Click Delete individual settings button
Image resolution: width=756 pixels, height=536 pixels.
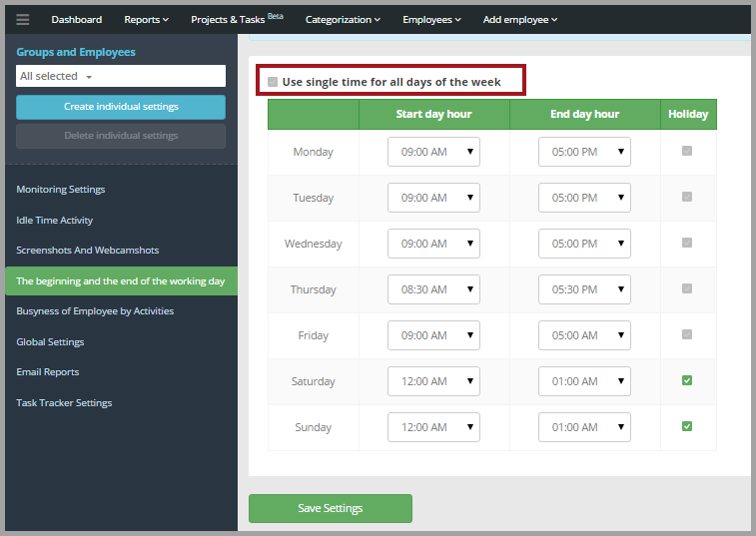pyautogui.click(x=121, y=136)
